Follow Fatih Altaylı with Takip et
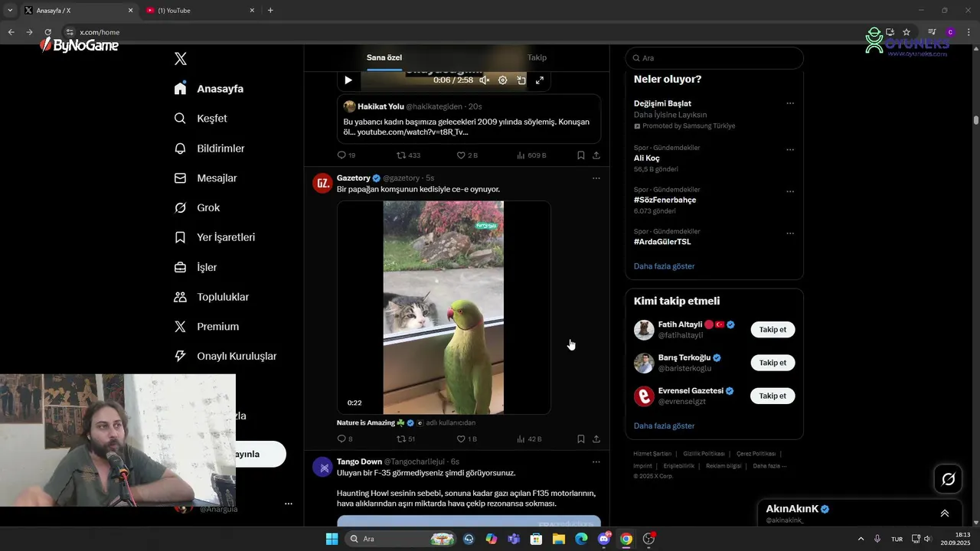Screen dimensions: 980x551 (773, 330)
